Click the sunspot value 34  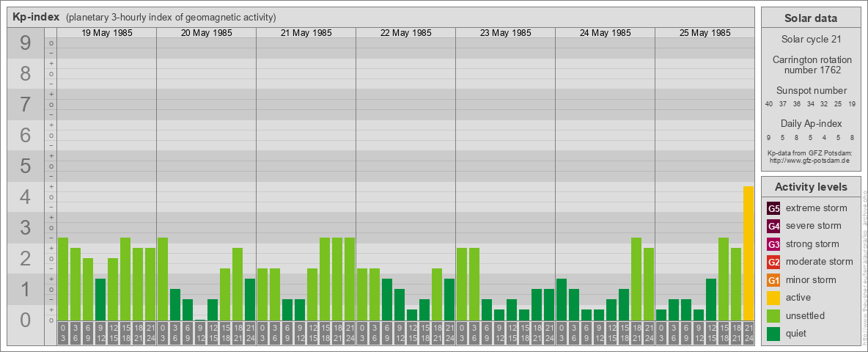point(810,104)
